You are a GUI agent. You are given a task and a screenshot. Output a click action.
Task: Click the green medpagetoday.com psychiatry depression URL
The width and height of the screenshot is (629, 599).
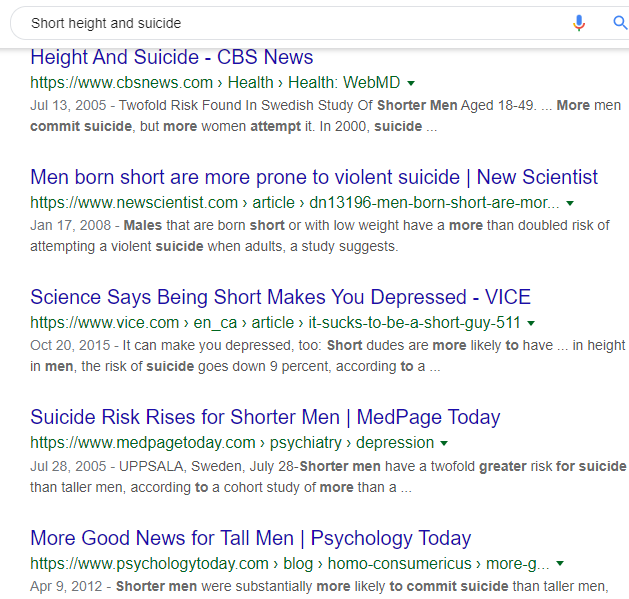[232, 443]
